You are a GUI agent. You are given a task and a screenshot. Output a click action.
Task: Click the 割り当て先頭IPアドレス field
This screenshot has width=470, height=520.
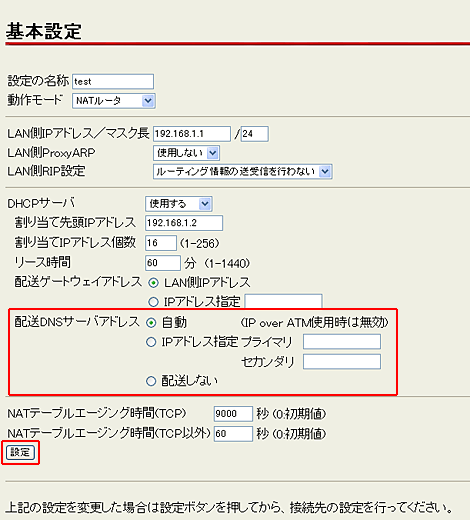click(x=184, y=223)
